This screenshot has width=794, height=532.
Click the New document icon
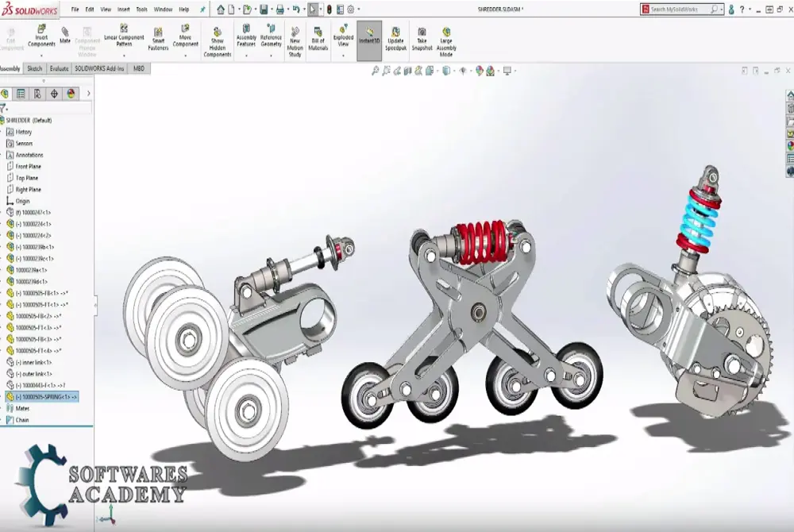click(x=231, y=9)
